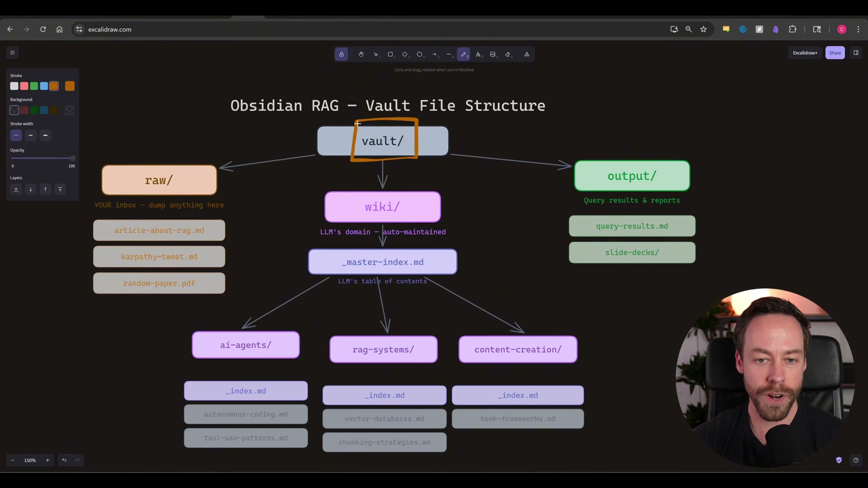The height and width of the screenshot is (488, 868).
Task: Select the Selection arrow tool
Action: tap(376, 54)
